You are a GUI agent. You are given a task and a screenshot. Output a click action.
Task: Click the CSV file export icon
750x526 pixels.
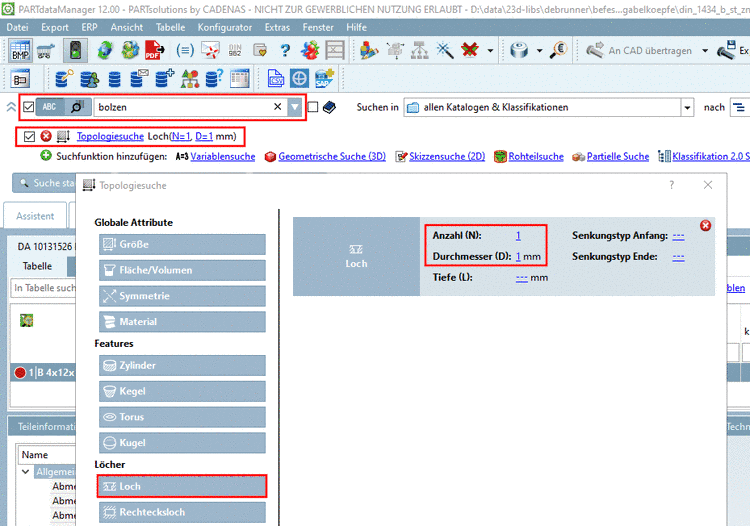click(276, 78)
